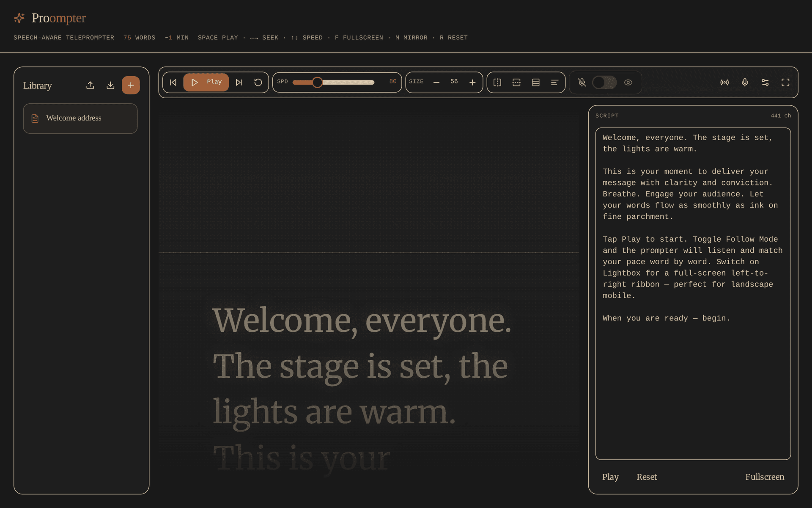Click the Library heading
The image size is (812, 508).
point(37,86)
